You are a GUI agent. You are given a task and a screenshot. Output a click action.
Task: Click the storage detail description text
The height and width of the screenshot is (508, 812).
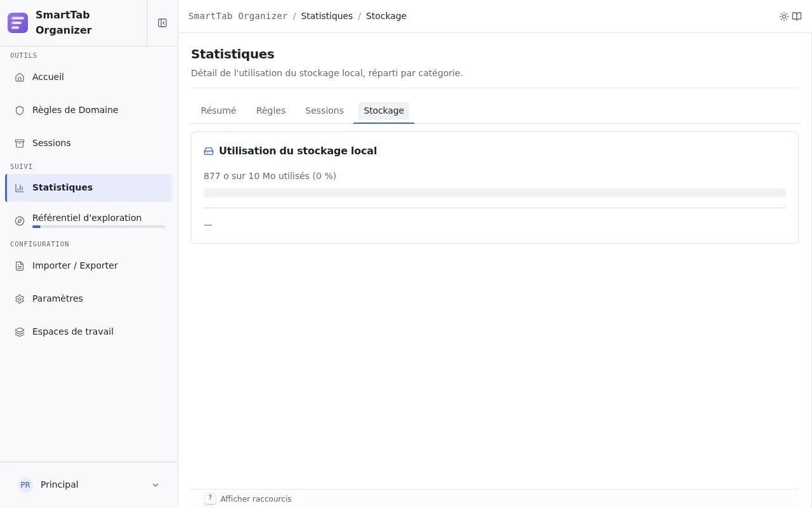point(327,73)
